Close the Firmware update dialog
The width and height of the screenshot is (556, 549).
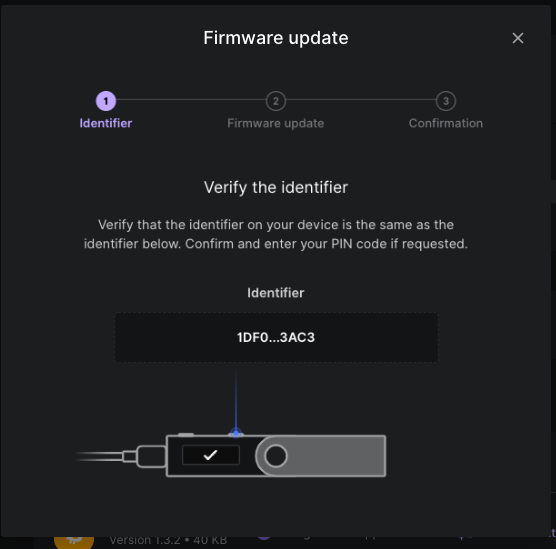[x=518, y=38]
